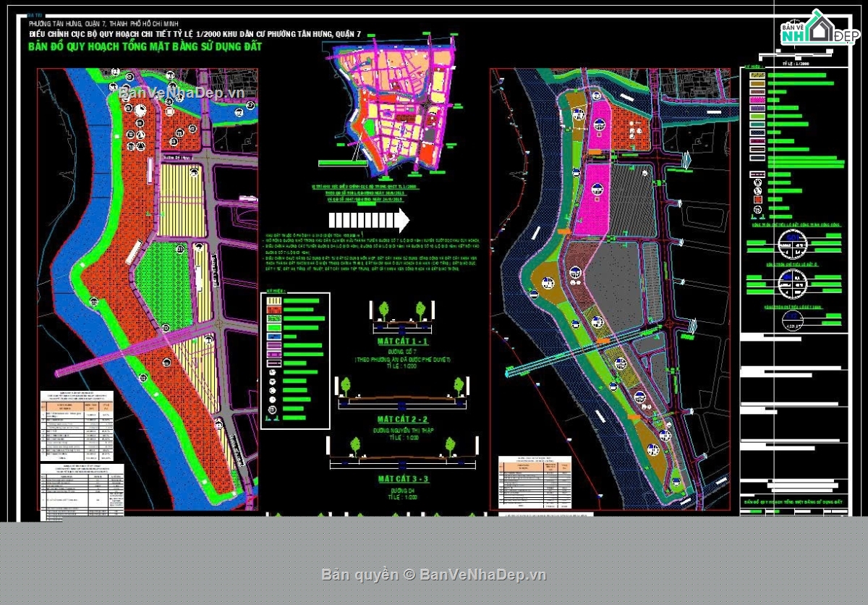Click the MẶT CẮT 3 - 3 heading
Viewport: 868px width, 605px height.
pos(403,479)
